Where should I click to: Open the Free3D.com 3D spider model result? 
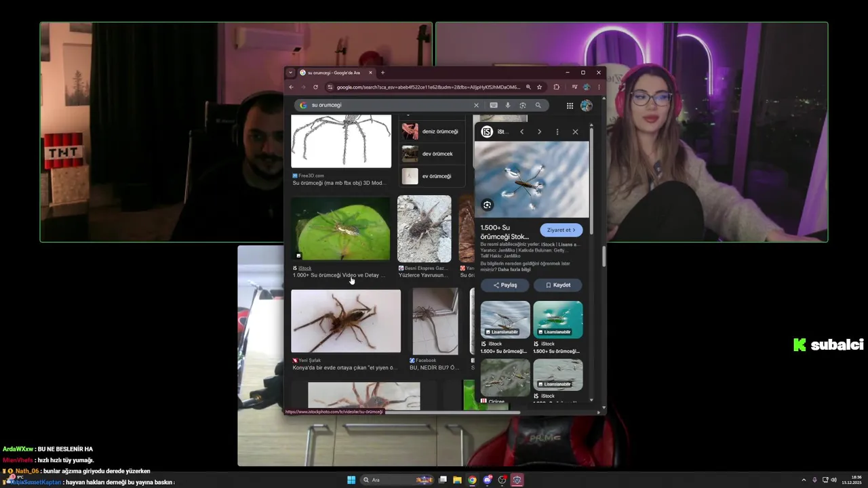pos(341,141)
